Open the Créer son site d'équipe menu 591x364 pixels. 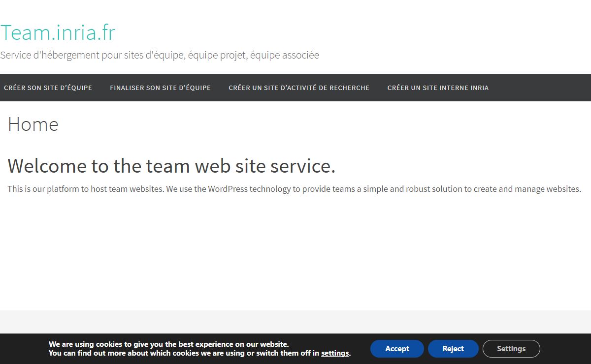[48, 88]
